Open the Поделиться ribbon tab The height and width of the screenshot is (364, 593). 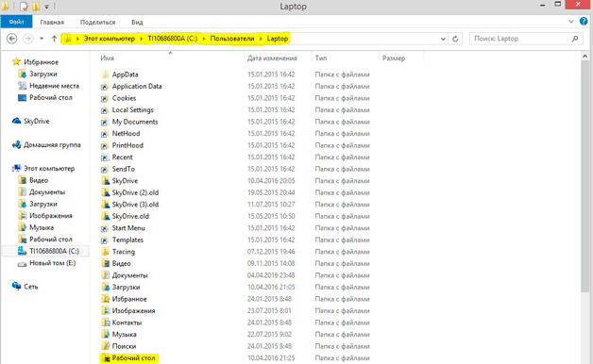tap(97, 23)
